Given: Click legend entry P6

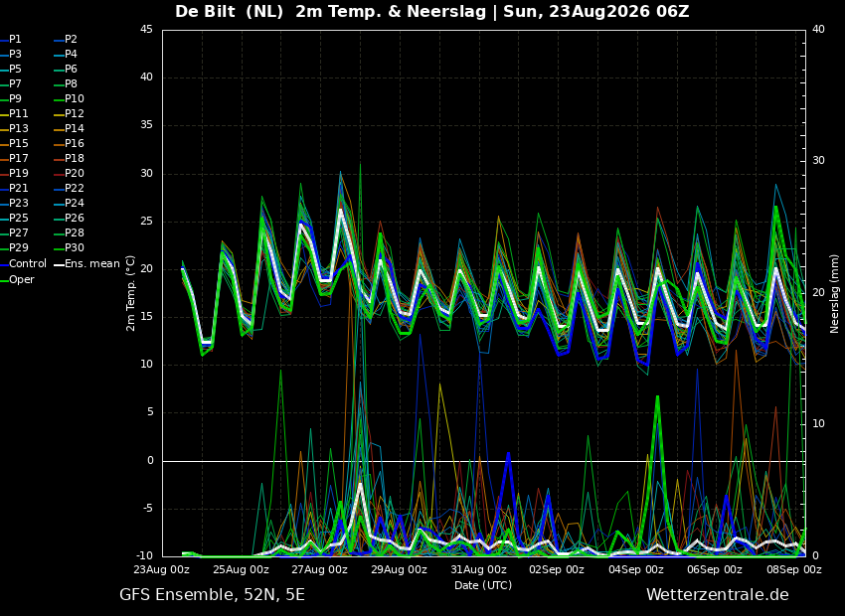Looking at the screenshot, I should click(x=71, y=69).
